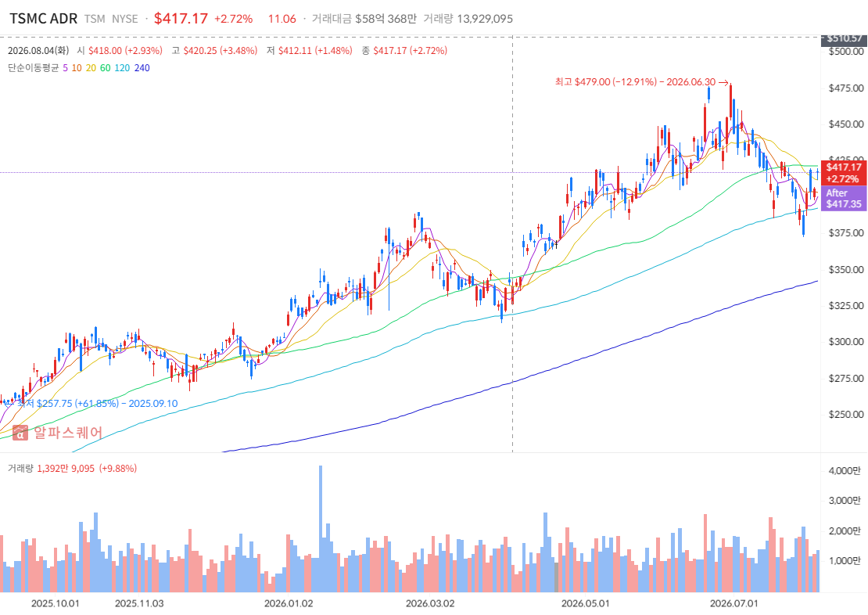Image resolution: width=868 pixels, height=615 pixels.
Task: Select the 60-day moving average legend
Action: click(x=106, y=67)
